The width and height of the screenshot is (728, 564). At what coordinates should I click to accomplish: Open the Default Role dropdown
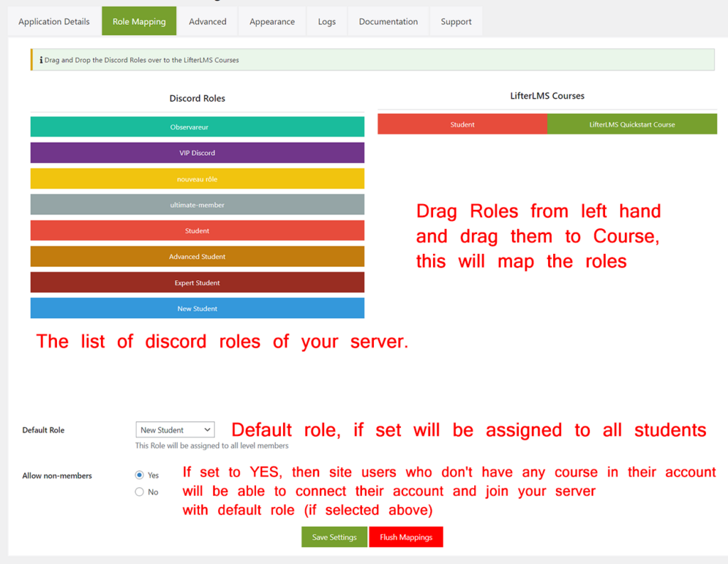(175, 430)
